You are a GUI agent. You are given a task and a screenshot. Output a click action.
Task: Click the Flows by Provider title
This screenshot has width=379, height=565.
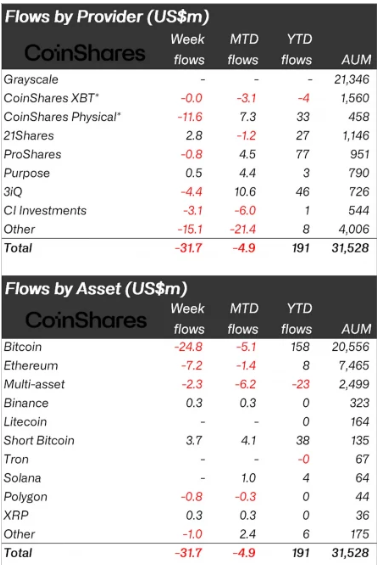pos(107,17)
